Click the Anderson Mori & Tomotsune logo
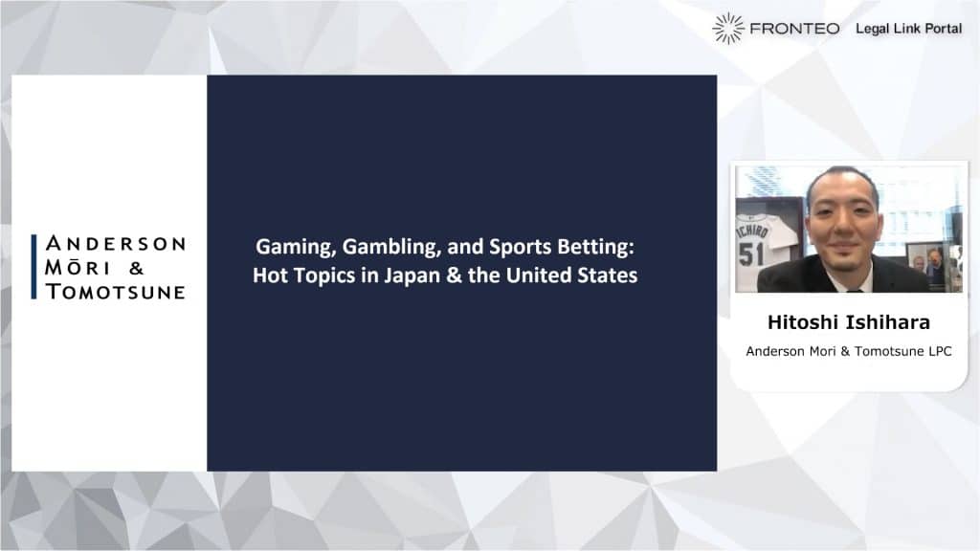Image resolution: width=980 pixels, height=551 pixels. coord(109,268)
